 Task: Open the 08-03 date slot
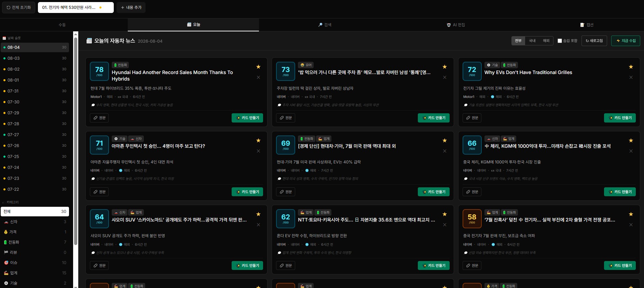coord(35,58)
